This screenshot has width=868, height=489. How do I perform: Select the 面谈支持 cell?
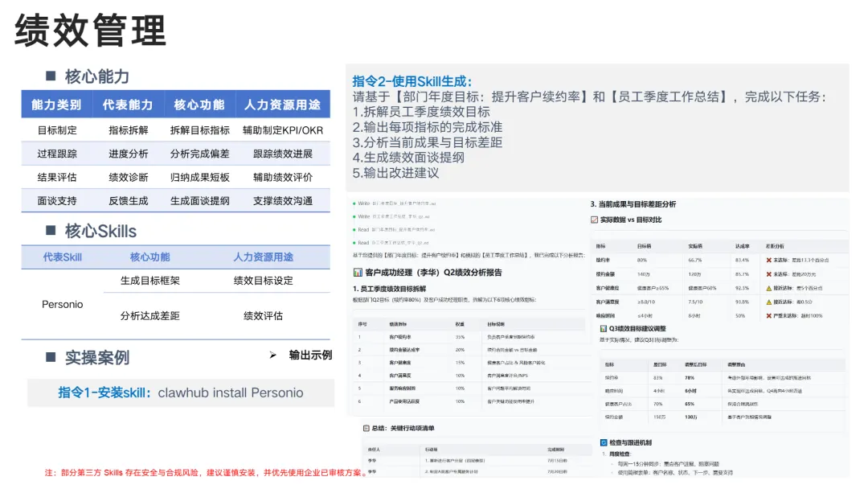tap(57, 201)
